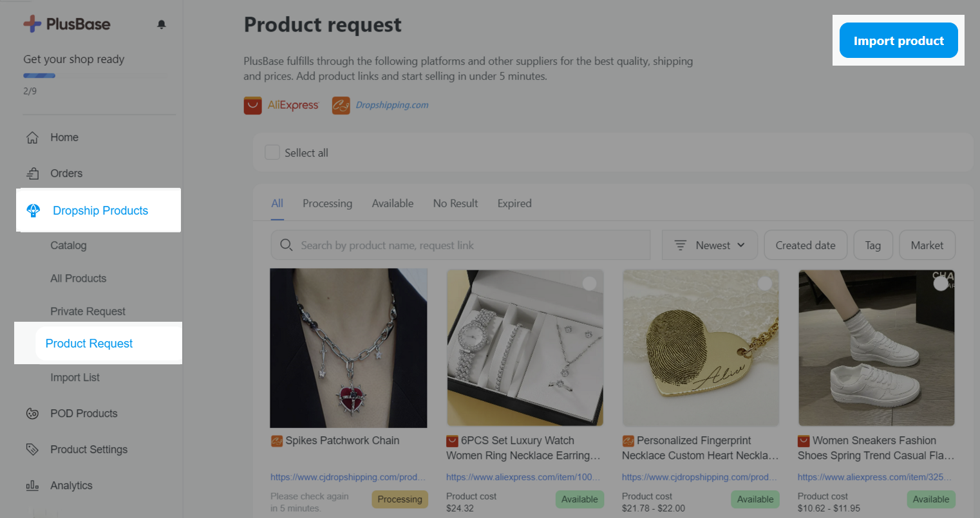Click the Product Settings tag icon
Viewport: 980px width, 518px height.
[32, 449]
